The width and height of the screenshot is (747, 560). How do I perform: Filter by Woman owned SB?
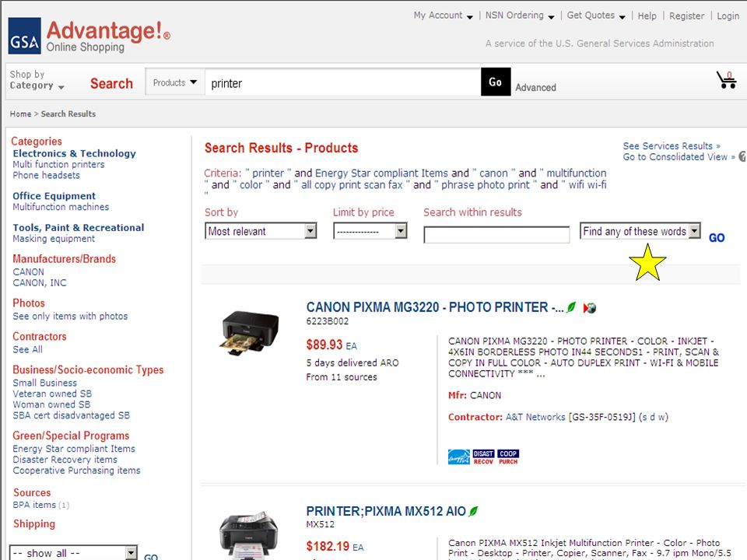[51, 404]
